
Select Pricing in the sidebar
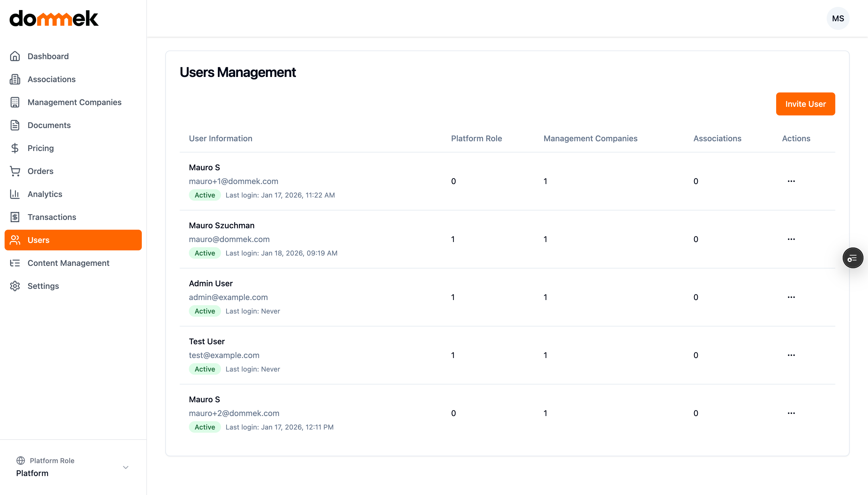pos(73,148)
